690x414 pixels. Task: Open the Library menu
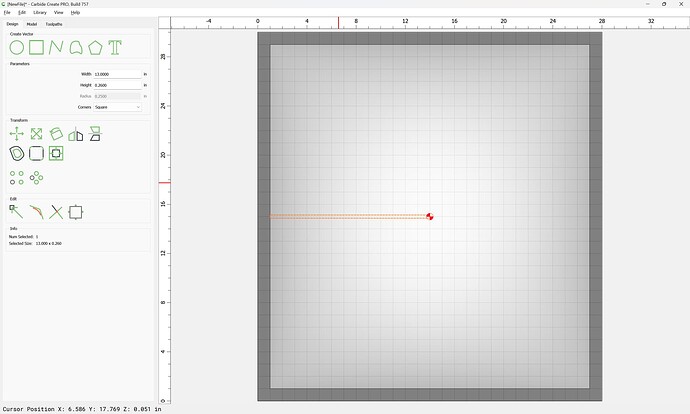point(40,12)
